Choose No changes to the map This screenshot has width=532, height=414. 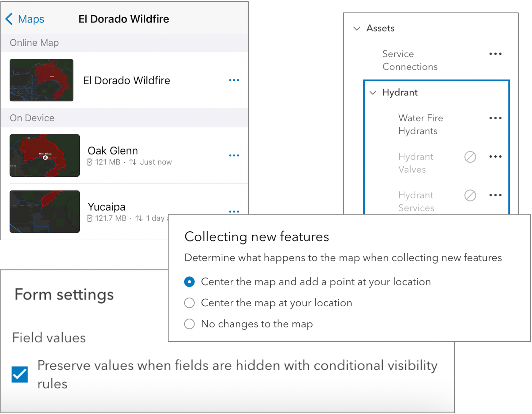pyautogui.click(x=190, y=324)
